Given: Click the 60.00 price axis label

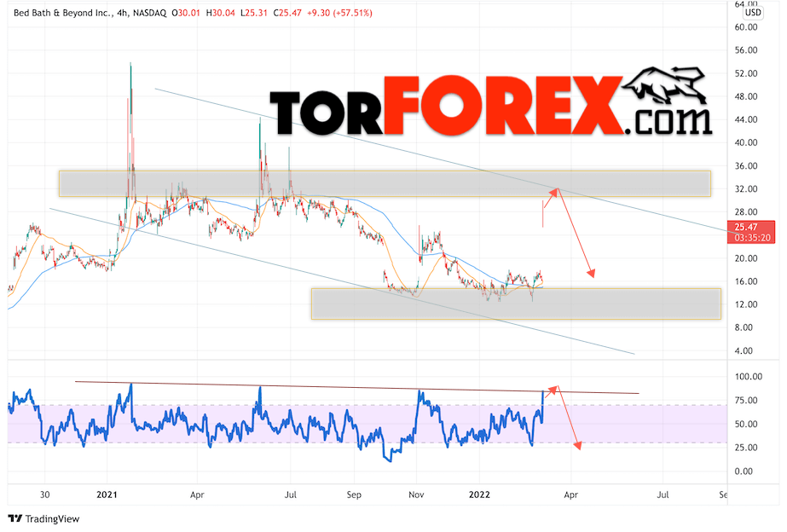Looking at the screenshot, I should pos(746,27).
